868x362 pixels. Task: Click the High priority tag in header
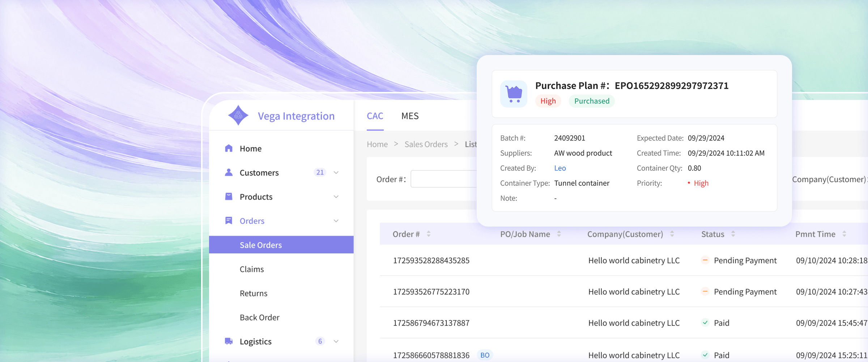coord(548,101)
